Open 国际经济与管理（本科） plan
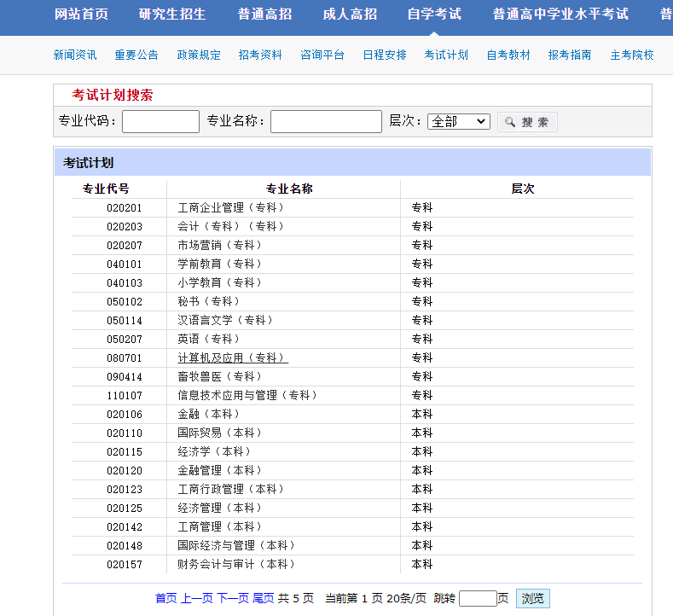Viewport: 673px width, 616px height. click(x=236, y=545)
